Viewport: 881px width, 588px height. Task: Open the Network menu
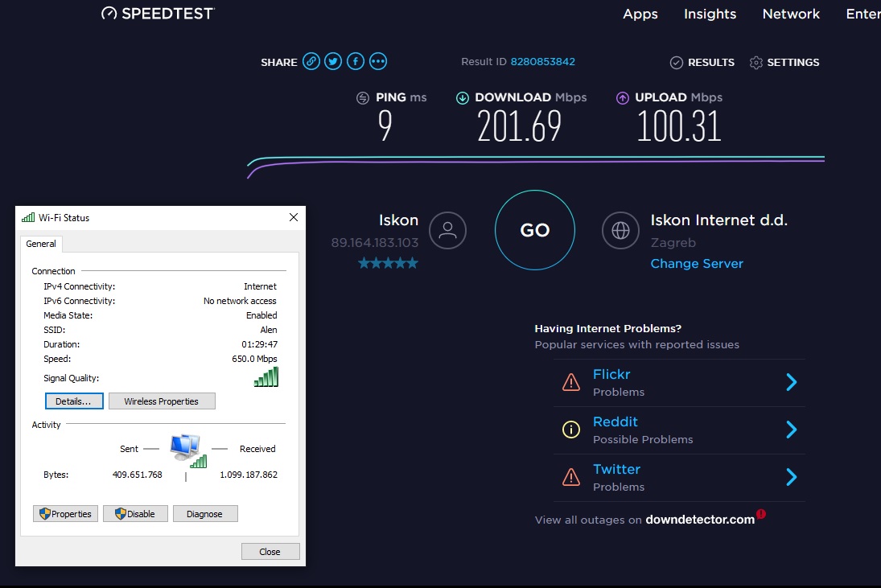(791, 14)
